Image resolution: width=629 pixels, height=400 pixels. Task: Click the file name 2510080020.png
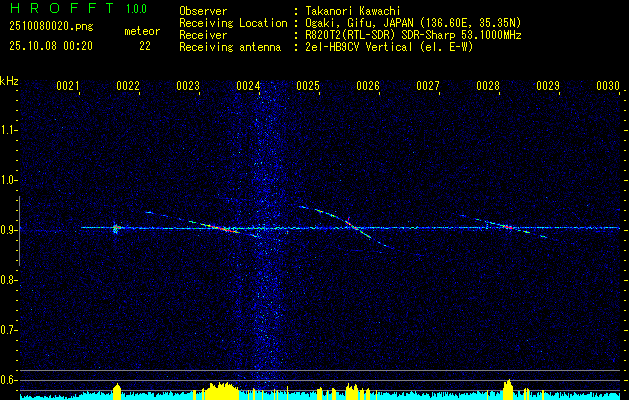[51, 27]
